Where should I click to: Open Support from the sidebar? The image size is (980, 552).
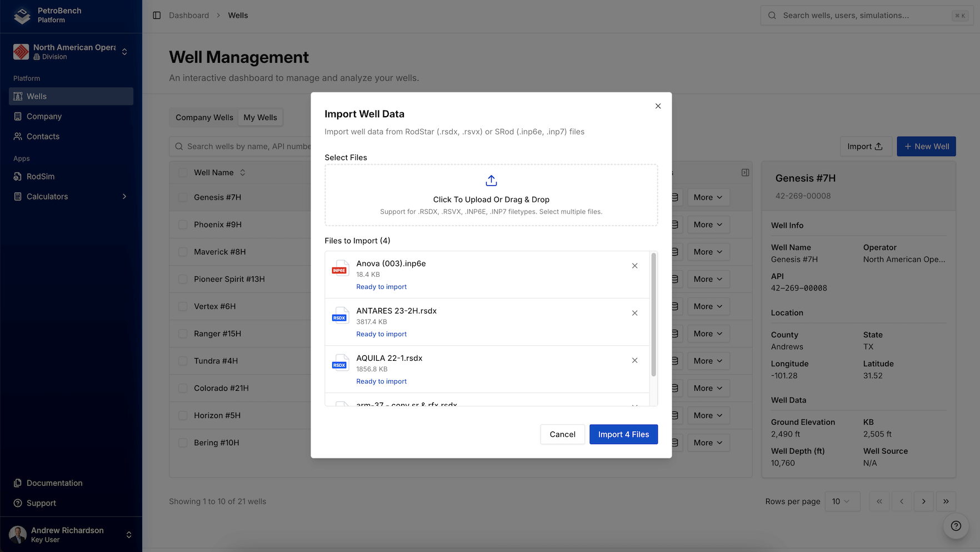click(41, 503)
